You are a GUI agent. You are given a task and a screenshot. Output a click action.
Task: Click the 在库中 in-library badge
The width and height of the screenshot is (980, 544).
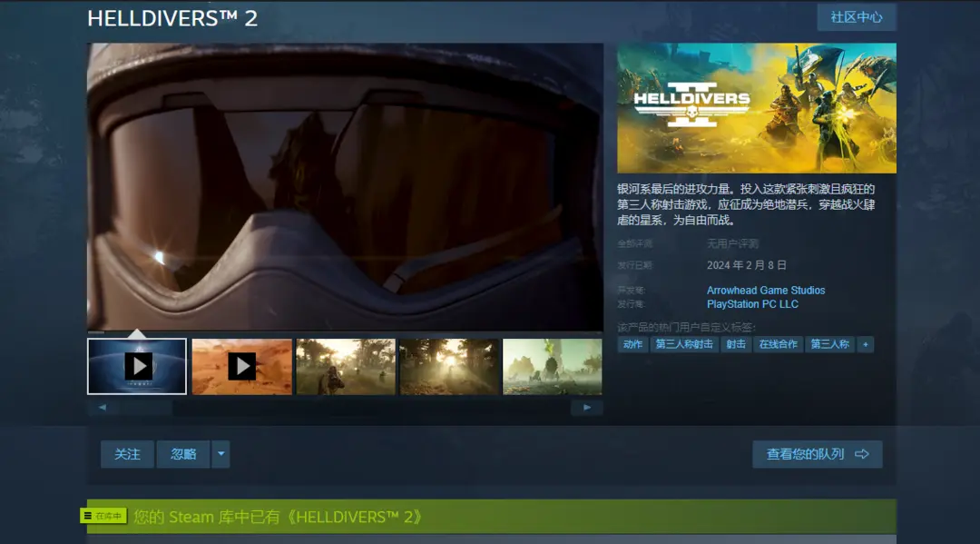(x=103, y=516)
